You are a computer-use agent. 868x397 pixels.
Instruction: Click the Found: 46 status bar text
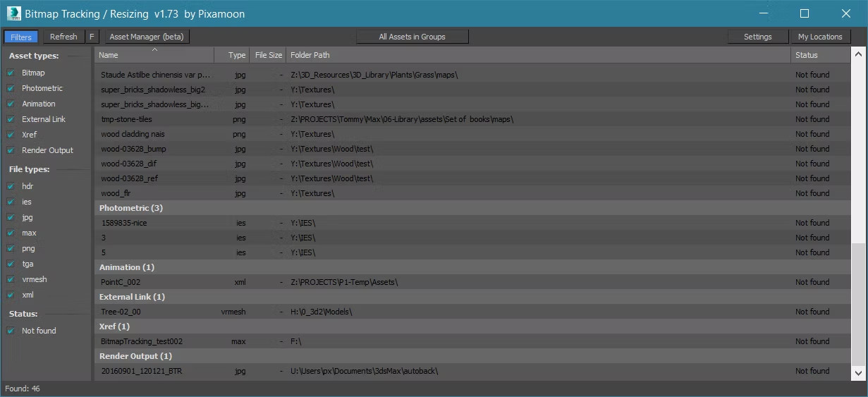[x=23, y=389]
